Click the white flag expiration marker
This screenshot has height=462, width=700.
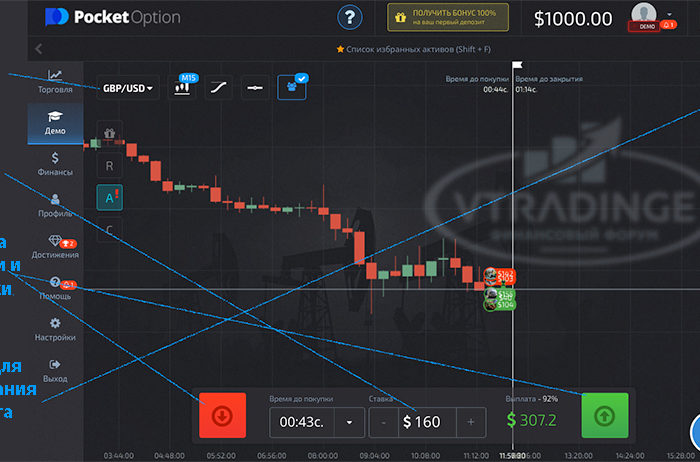[517, 66]
